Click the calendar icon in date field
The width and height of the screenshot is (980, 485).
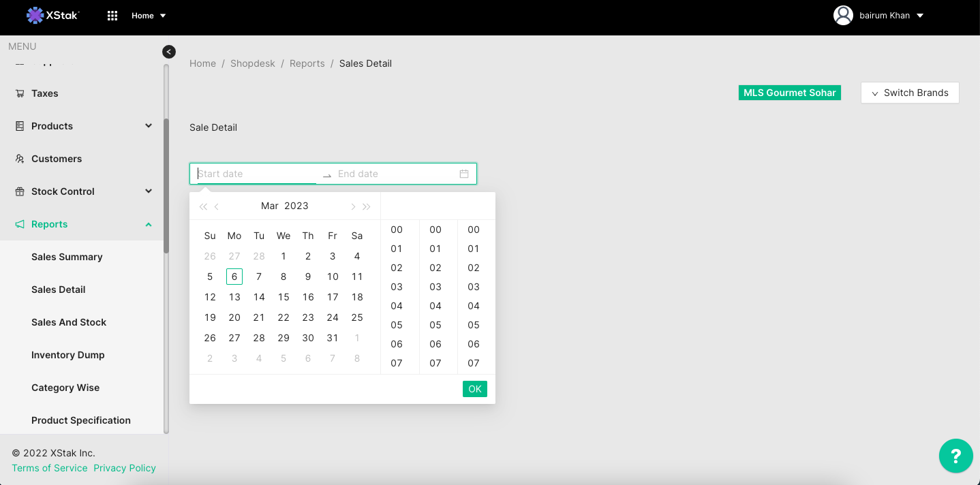coord(464,174)
